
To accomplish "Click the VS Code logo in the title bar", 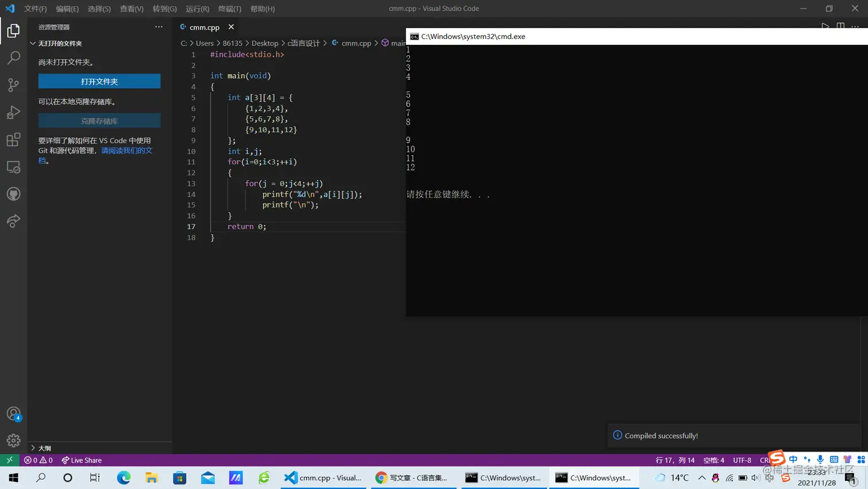I will [x=10, y=9].
